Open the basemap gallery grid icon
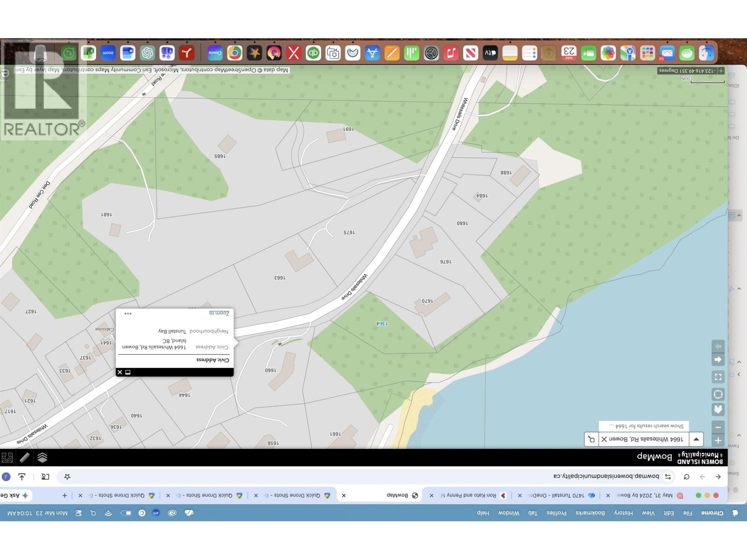Image resolution: width=747 pixels, height=560 pixels. pos(7,457)
